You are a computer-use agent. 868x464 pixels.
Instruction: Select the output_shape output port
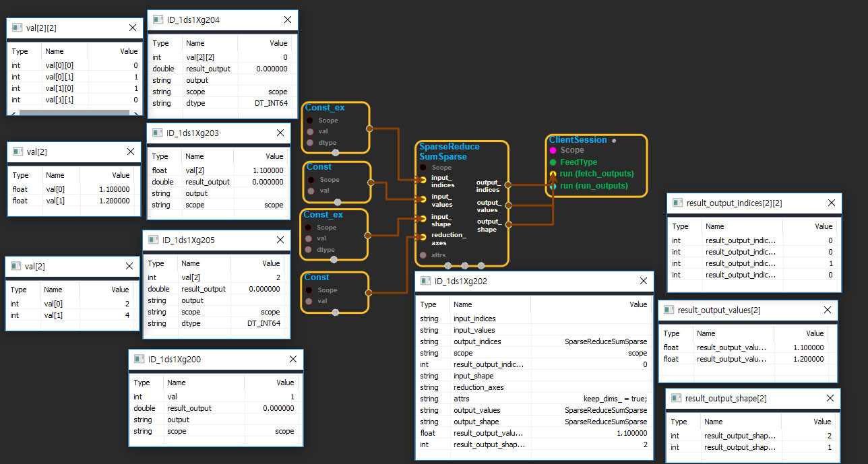(x=507, y=224)
